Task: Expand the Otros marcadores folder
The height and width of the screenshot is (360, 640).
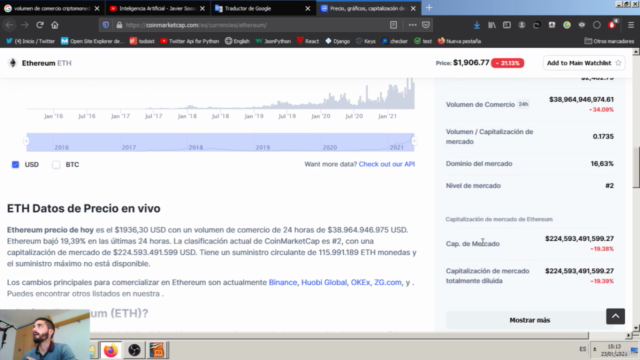Action: click(x=609, y=41)
